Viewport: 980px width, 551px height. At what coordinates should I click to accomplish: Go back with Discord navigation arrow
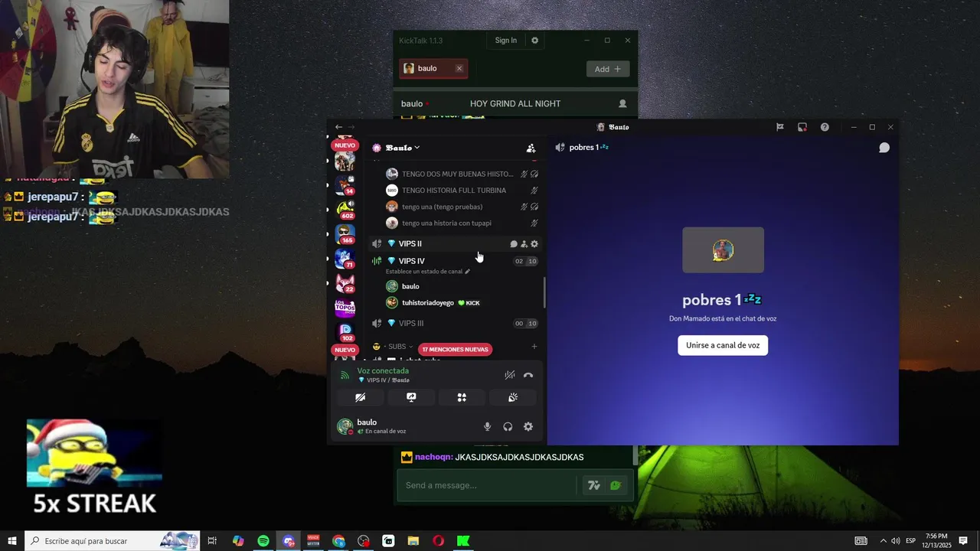[x=338, y=127]
